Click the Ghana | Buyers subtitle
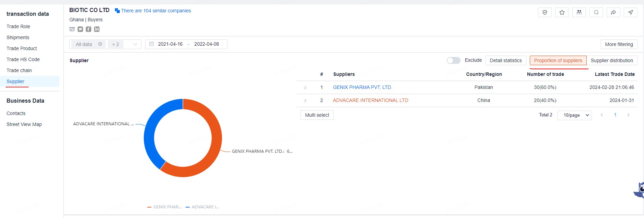The height and width of the screenshot is (218, 644). coord(86,20)
